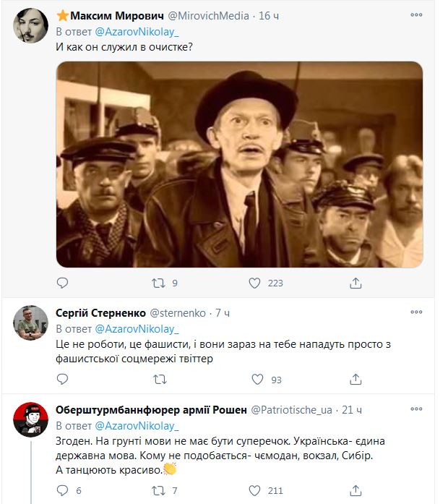Reply to Сергій Стерненко's tweet
Screen dimensions: 448x504
coord(63,379)
